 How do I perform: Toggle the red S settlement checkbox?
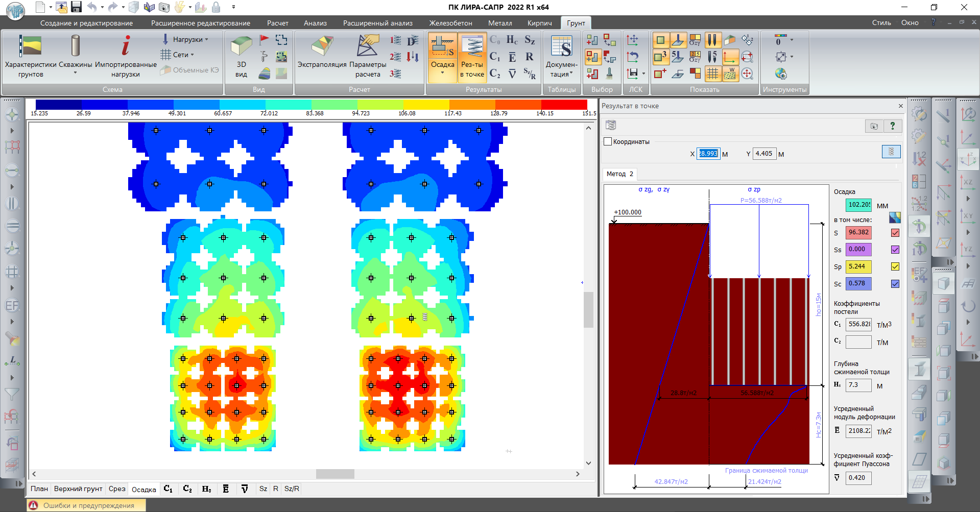coord(895,233)
